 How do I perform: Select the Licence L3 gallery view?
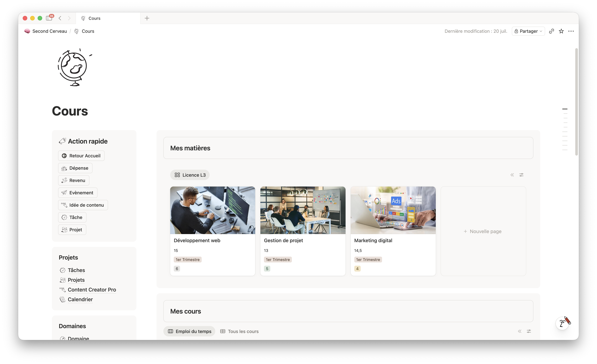click(x=190, y=175)
